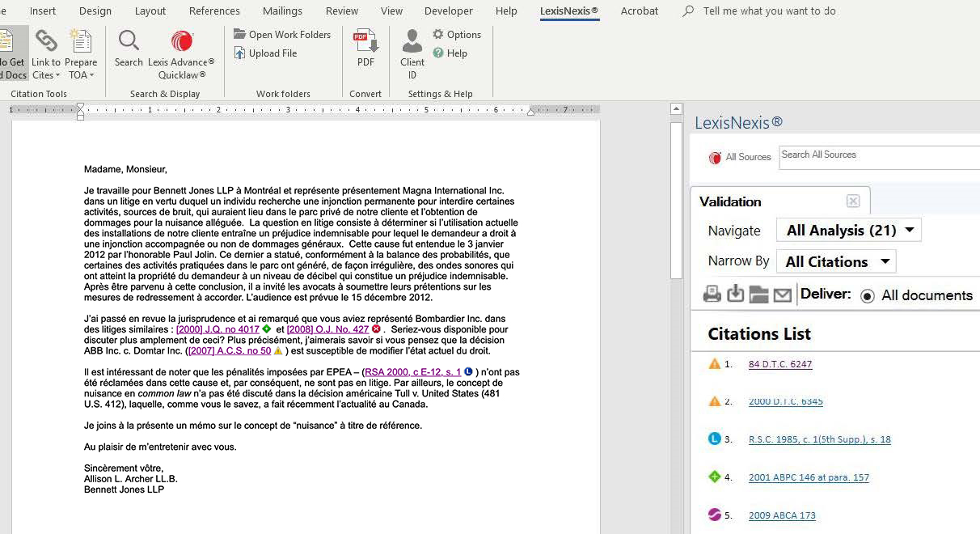This screenshot has height=534, width=980.
Task: Click green diamond icon beside 2001 ABPC 146
Action: pos(714,477)
